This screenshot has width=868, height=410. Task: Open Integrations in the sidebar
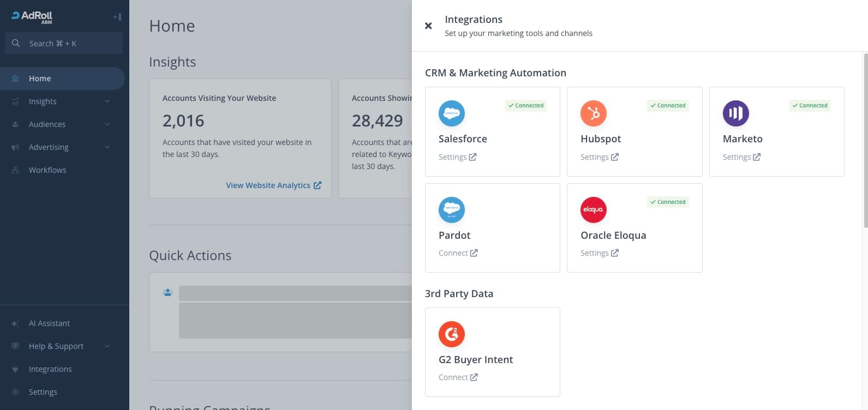click(x=50, y=369)
